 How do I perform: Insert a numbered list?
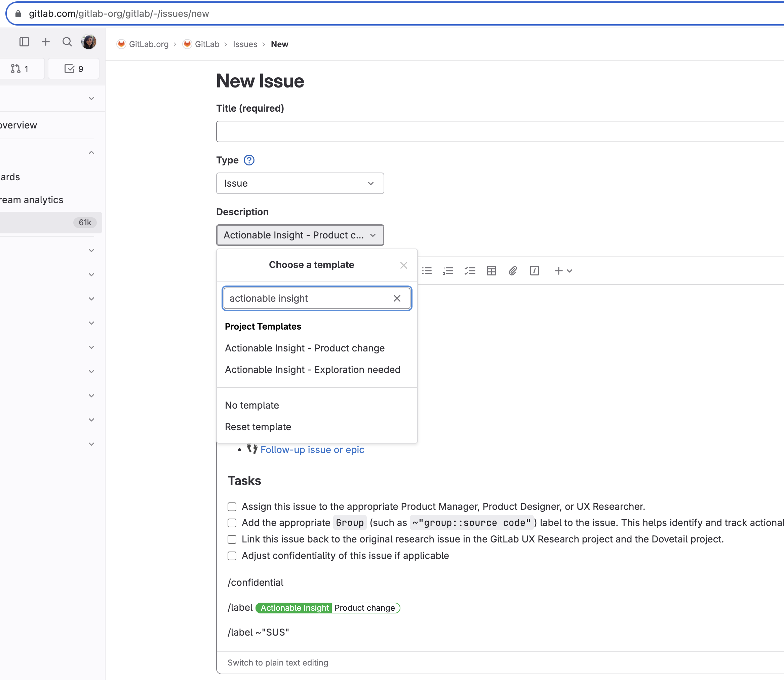tap(448, 271)
